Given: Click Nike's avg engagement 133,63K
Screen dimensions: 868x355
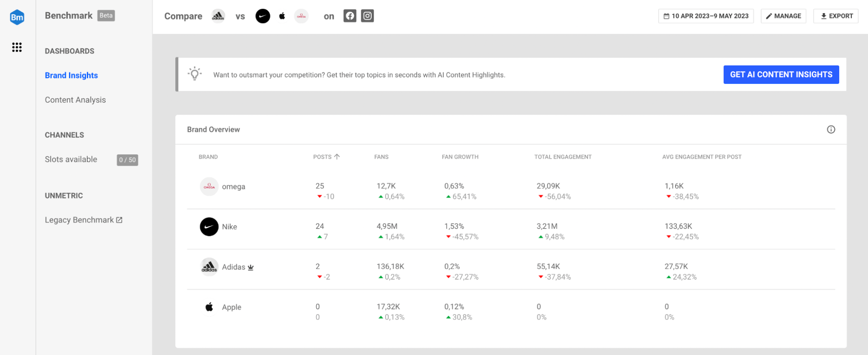Looking at the screenshot, I should click(678, 226).
